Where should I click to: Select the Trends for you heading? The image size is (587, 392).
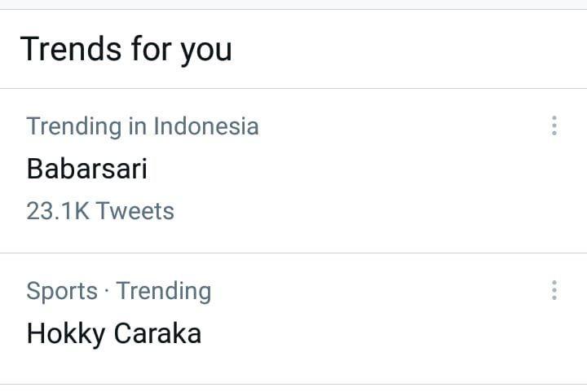click(126, 50)
